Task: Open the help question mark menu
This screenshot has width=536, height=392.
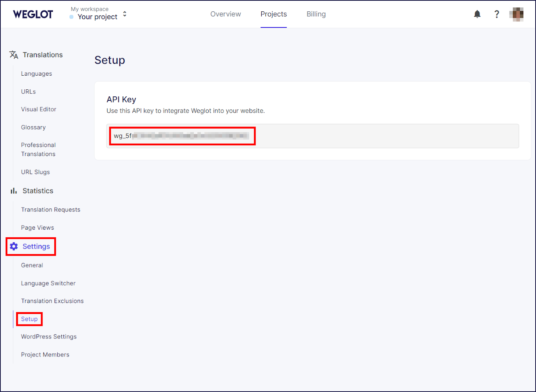Action: [497, 14]
